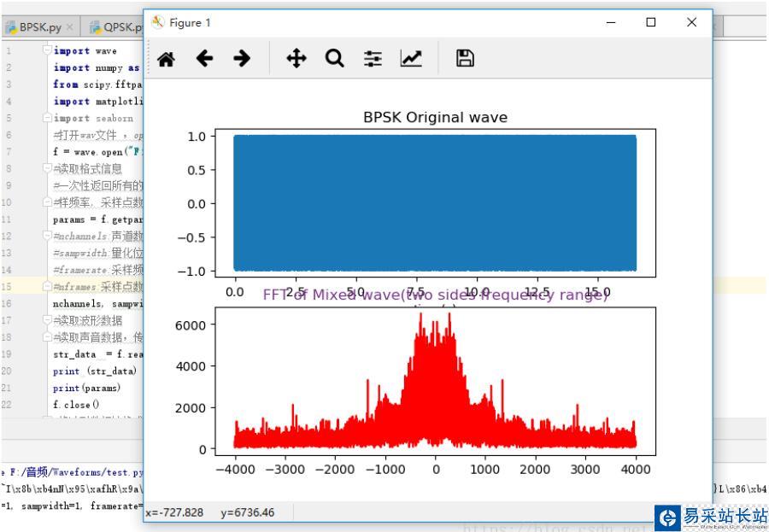769x532 pixels.
Task: Toggle the fold marker at line 18 comment
Action: pyautogui.click(x=47, y=336)
